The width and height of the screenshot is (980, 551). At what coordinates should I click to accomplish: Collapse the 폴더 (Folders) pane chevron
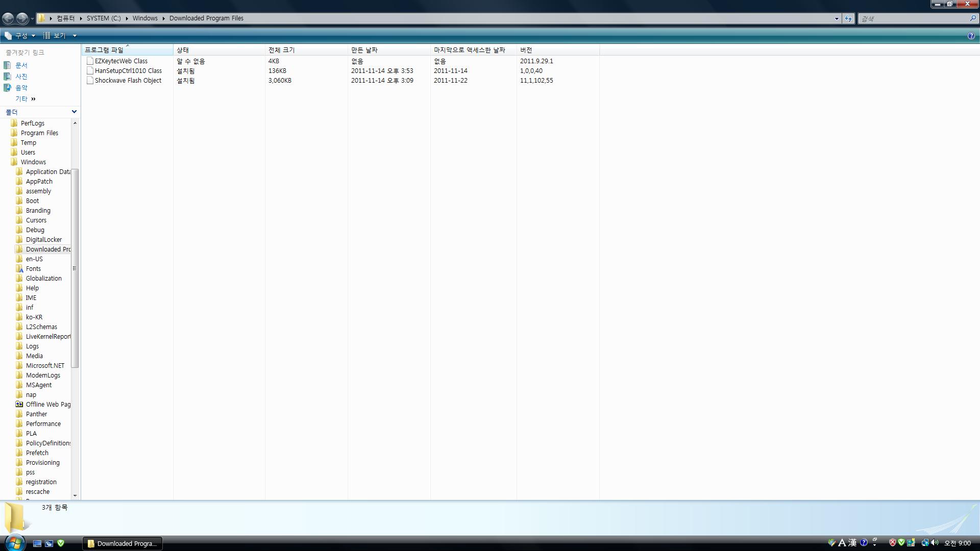pyautogui.click(x=74, y=112)
